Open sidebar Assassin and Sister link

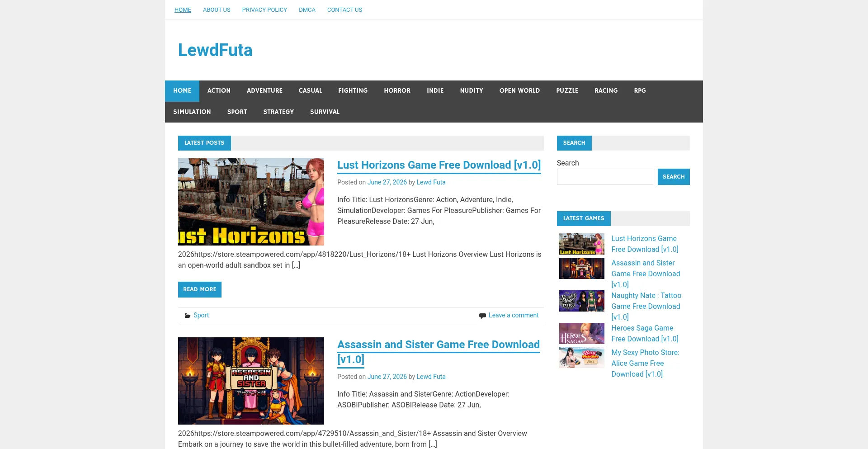coord(646,274)
